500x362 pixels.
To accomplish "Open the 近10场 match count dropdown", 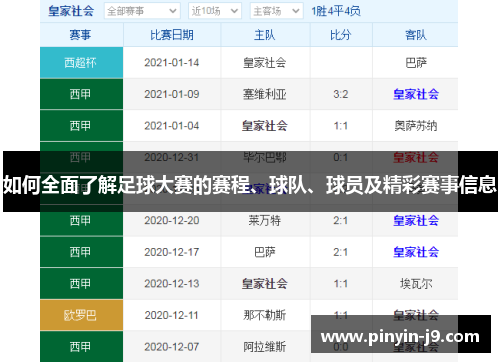I will (x=215, y=11).
